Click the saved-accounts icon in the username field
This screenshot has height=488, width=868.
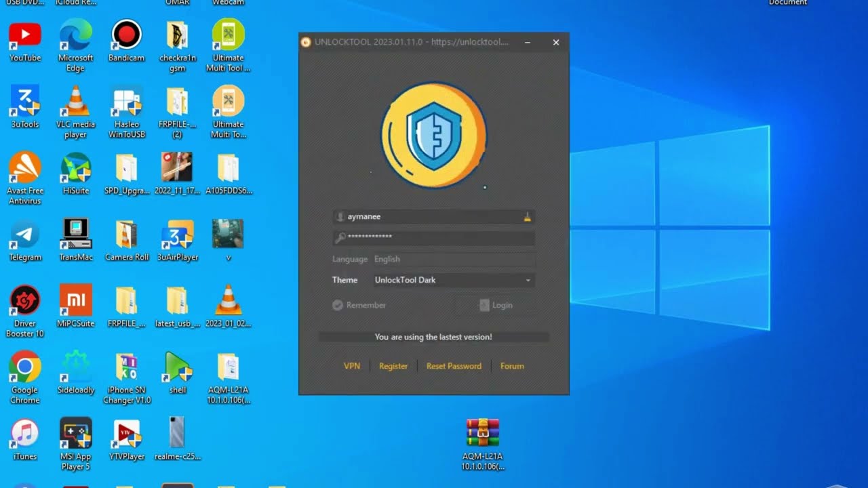(527, 217)
